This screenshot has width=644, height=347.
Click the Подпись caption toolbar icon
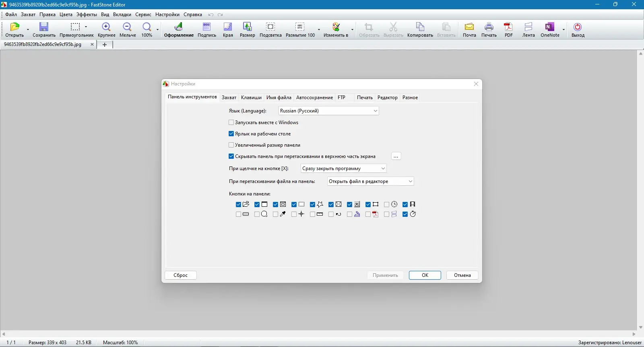pyautogui.click(x=207, y=27)
